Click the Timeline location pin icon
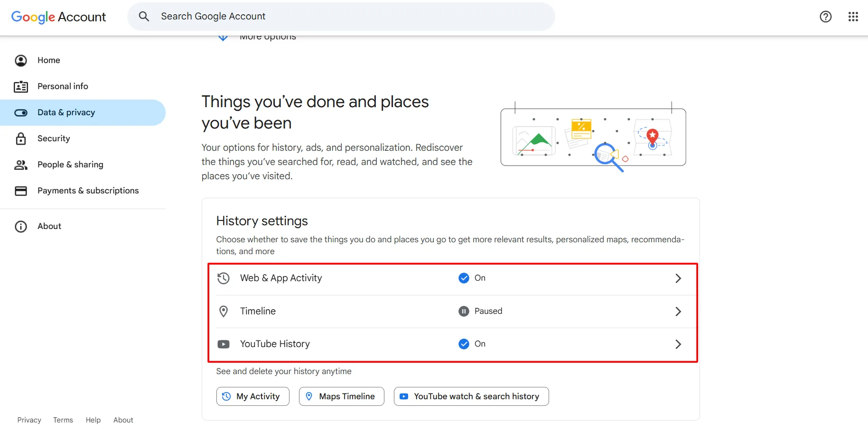 coord(224,312)
